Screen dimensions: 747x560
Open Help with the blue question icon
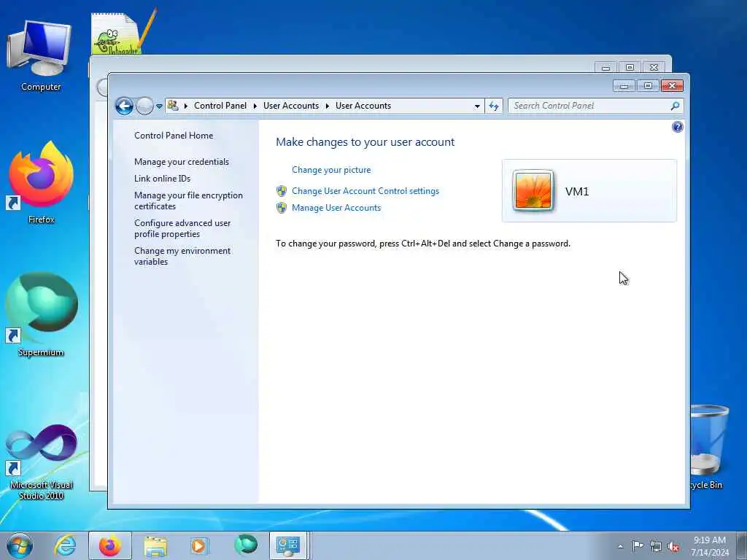678,127
